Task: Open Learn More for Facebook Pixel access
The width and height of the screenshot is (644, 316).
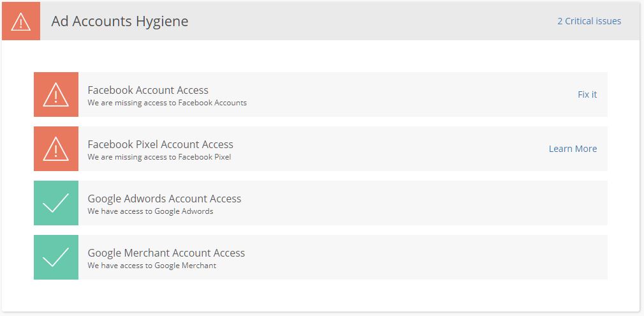Action: [x=573, y=149]
